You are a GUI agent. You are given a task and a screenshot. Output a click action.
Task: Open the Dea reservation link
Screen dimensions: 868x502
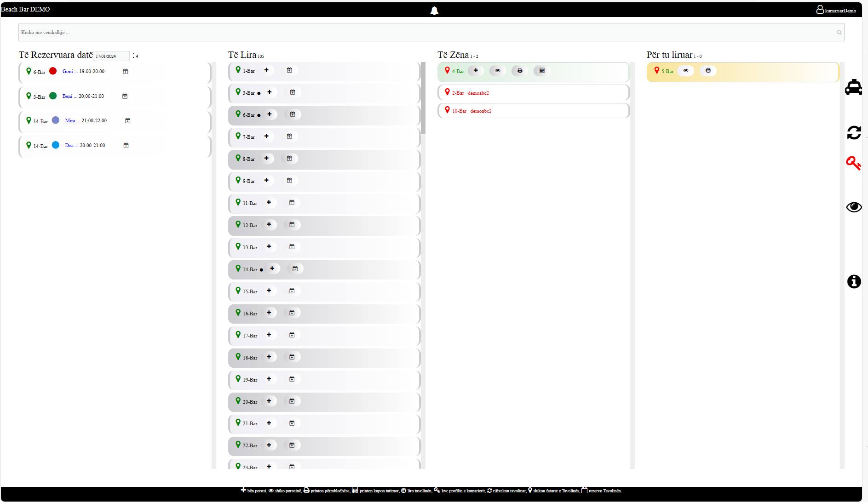[71, 146]
